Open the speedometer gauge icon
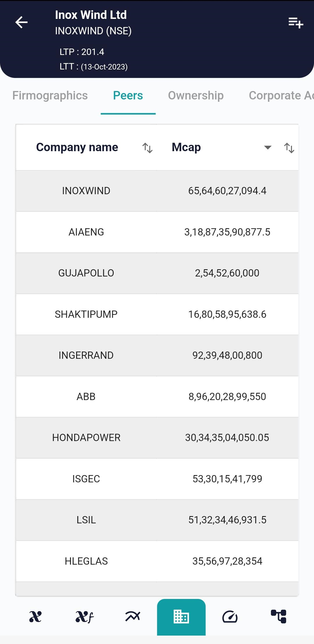 click(x=230, y=617)
